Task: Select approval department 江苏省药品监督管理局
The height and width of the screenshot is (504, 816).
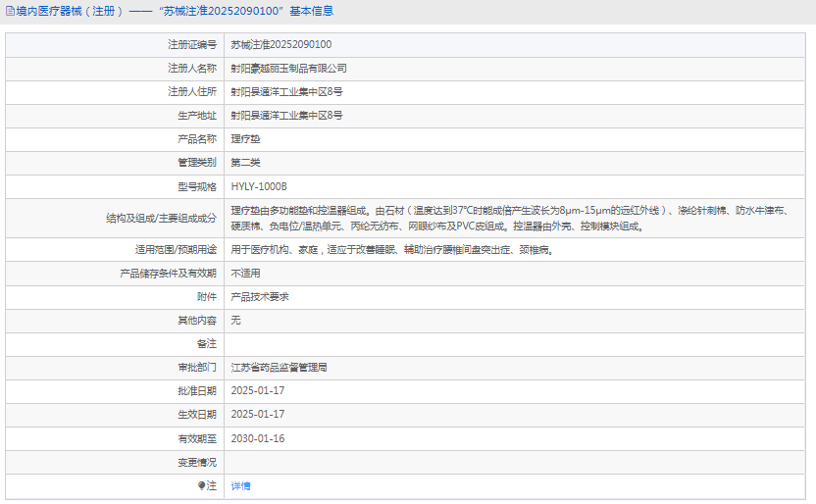Action: click(x=279, y=367)
